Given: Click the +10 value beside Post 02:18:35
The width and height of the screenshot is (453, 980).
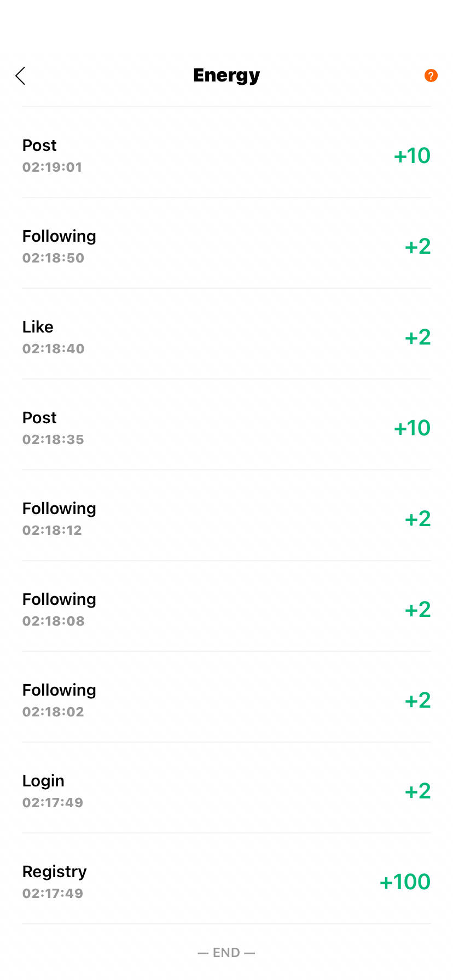Looking at the screenshot, I should click(x=412, y=428).
